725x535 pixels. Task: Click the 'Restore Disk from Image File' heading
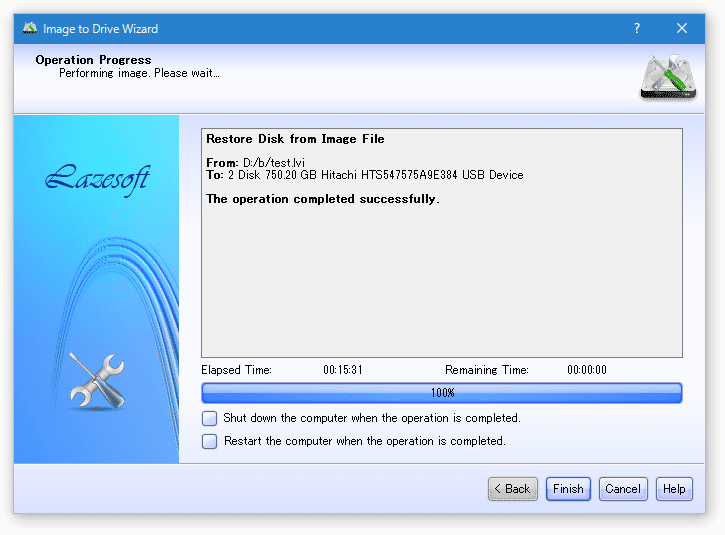point(295,139)
